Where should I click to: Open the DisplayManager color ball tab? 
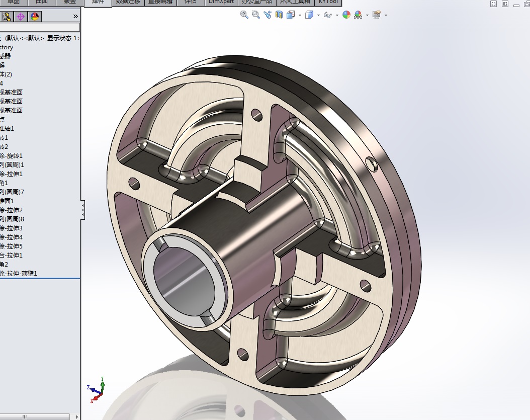click(35, 16)
